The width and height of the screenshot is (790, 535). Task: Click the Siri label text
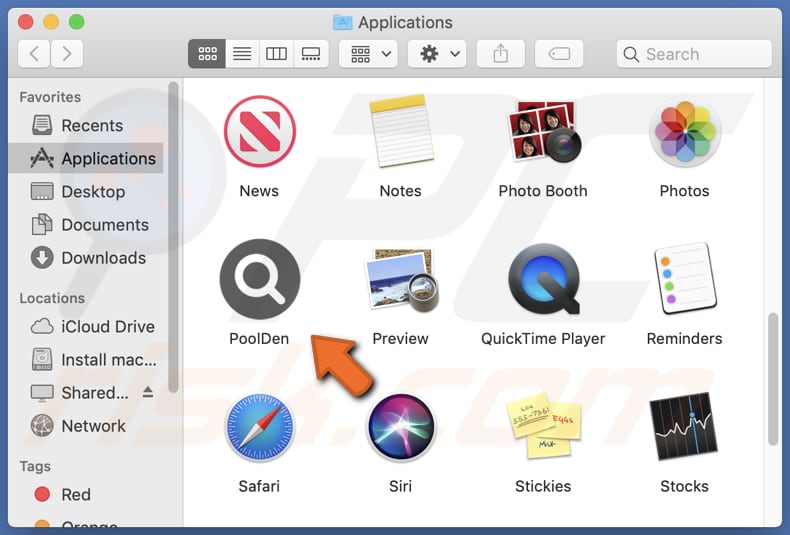coord(401,486)
